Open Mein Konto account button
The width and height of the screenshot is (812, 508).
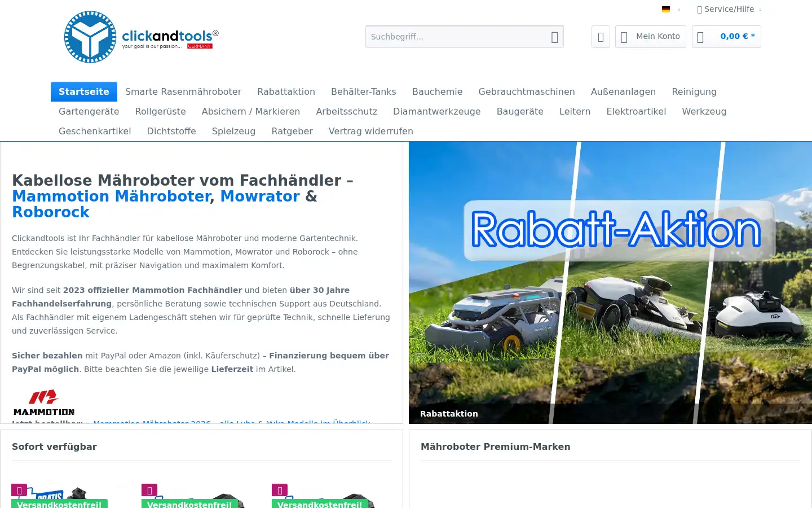click(x=650, y=37)
